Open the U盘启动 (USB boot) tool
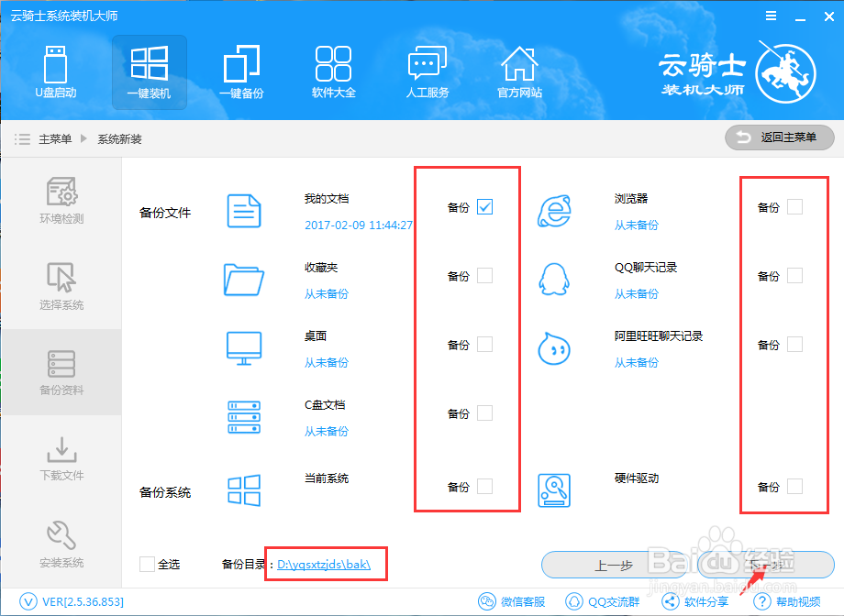Viewport: 844px width, 616px height. [x=56, y=71]
